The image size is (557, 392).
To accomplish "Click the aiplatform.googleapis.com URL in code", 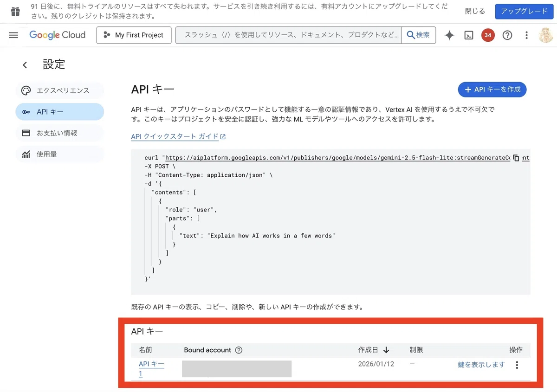I will click(338, 158).
